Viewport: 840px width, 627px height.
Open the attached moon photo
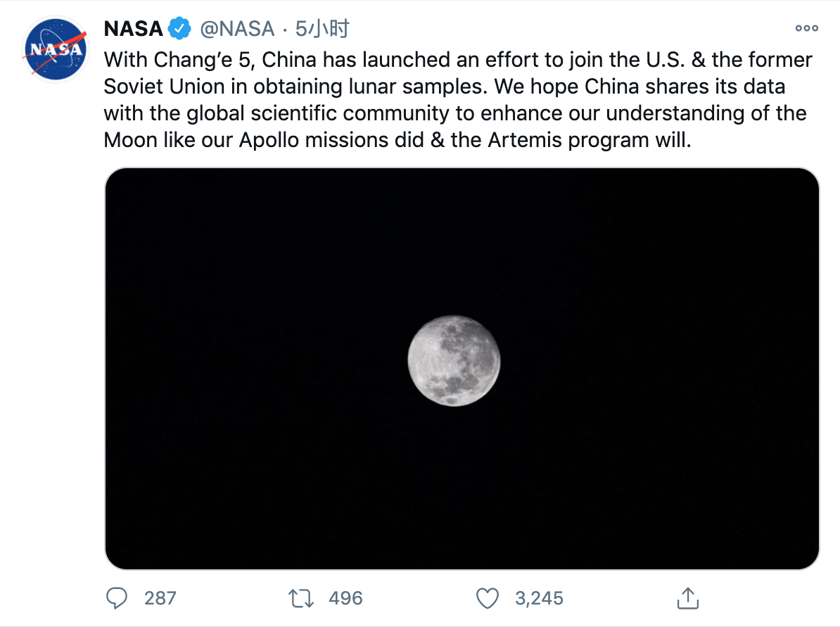462,369
